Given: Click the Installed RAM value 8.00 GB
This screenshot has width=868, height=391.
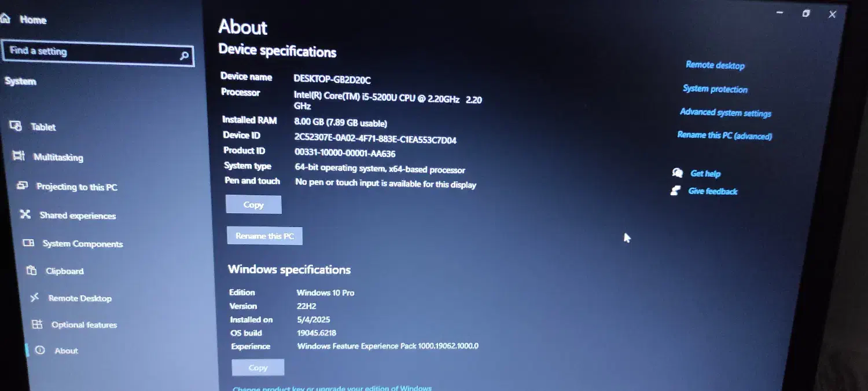Looking at the screenshot, I should click(341, 123).
